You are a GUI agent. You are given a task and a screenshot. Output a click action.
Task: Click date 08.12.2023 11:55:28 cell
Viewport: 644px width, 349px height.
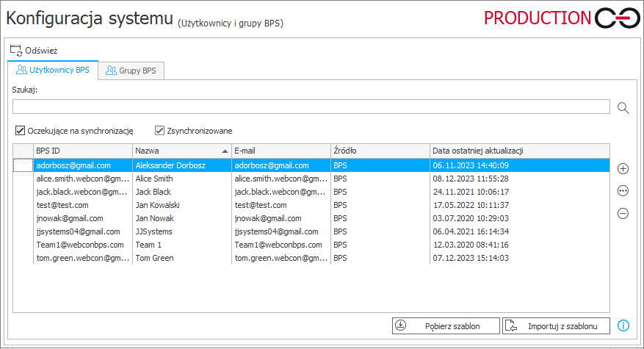pyautogui.click(x=520, y=179)
